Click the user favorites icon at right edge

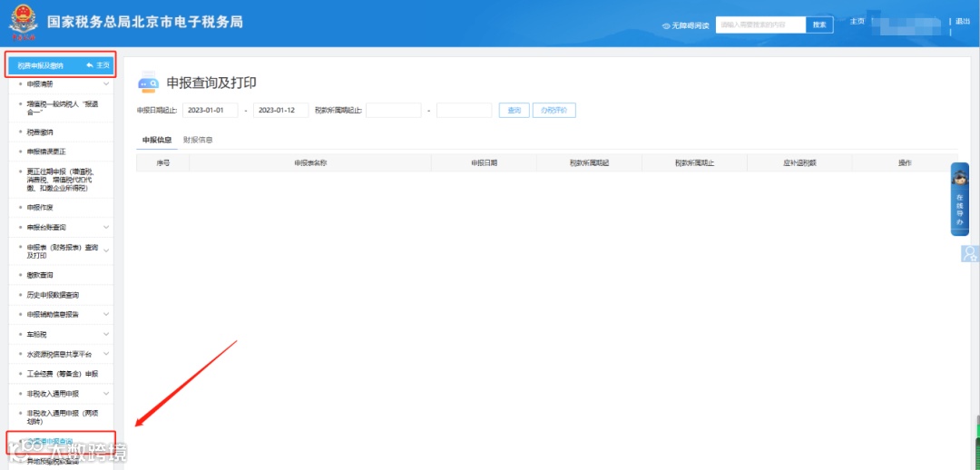pyautogui.click(x=970, y=253)
